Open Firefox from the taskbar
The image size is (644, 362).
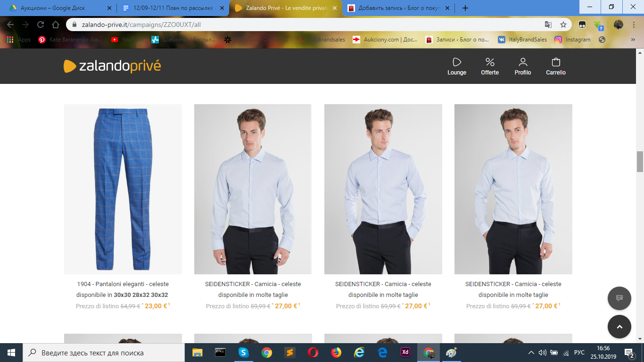[x=336, y=353]
